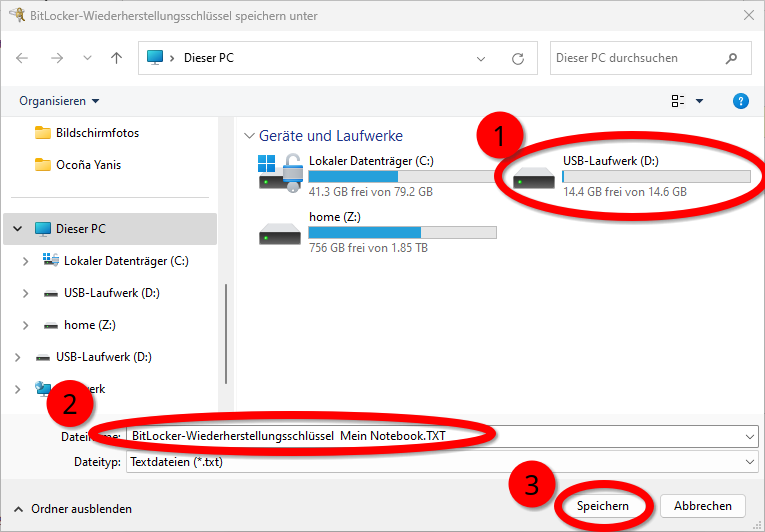The height and width of the screenshot is (532, 765).
Task: Open recent locations chevron beside arrows
Action: click(x=87, y=58)
